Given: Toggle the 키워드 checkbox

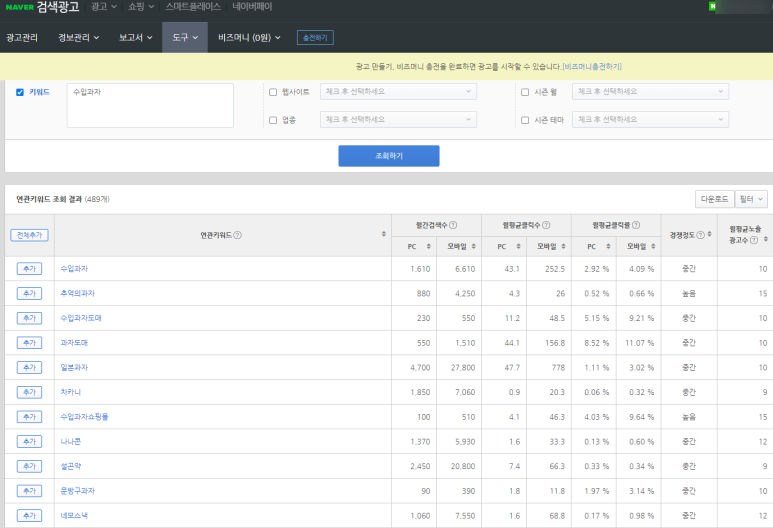Looking at the screenshot, I should pos(20,92).
